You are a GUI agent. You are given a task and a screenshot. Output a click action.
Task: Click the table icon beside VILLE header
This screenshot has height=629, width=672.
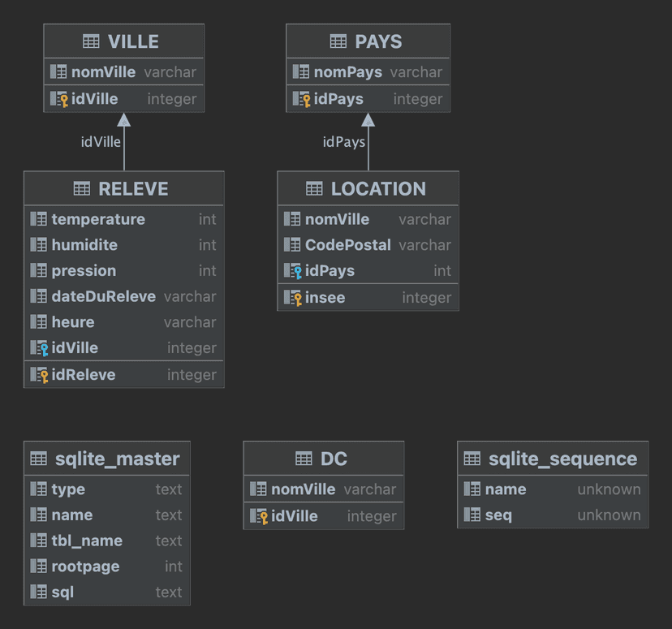[x=91, y=42]
